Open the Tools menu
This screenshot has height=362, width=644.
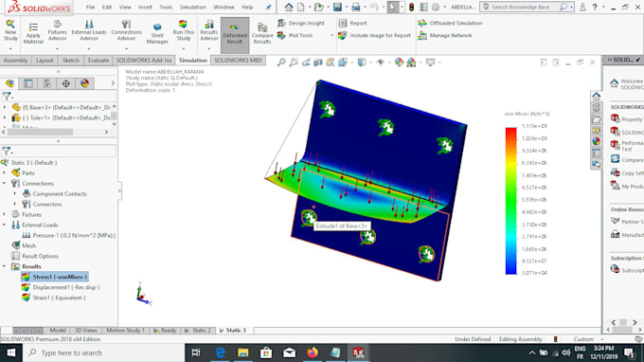pos(166,7)
